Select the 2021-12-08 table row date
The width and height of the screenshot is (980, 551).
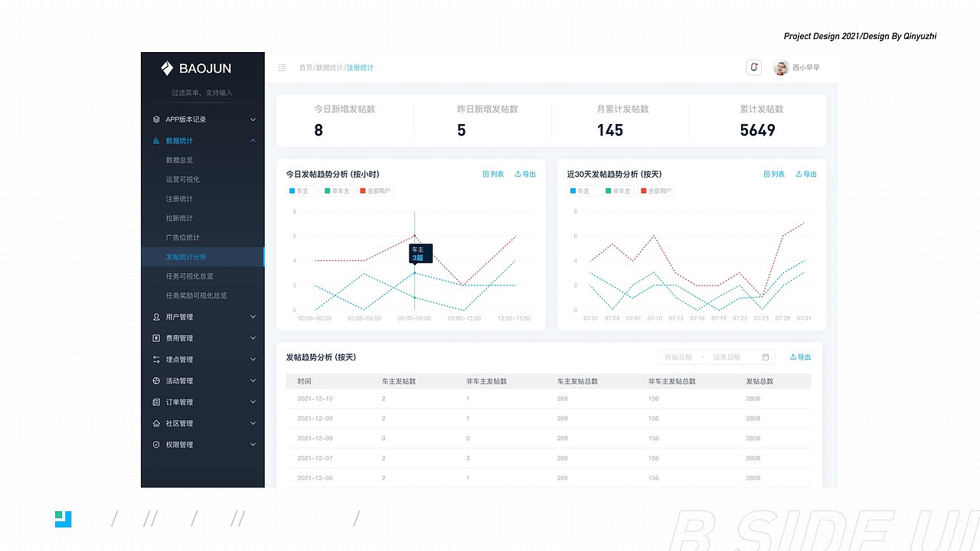click(315, 439)
